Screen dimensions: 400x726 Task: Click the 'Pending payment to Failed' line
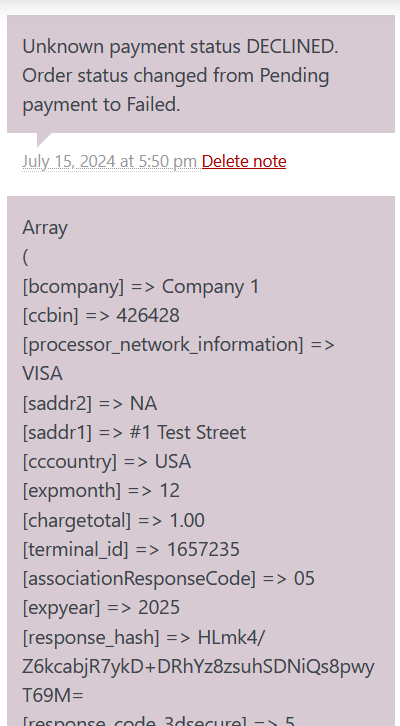coord(101,105)
